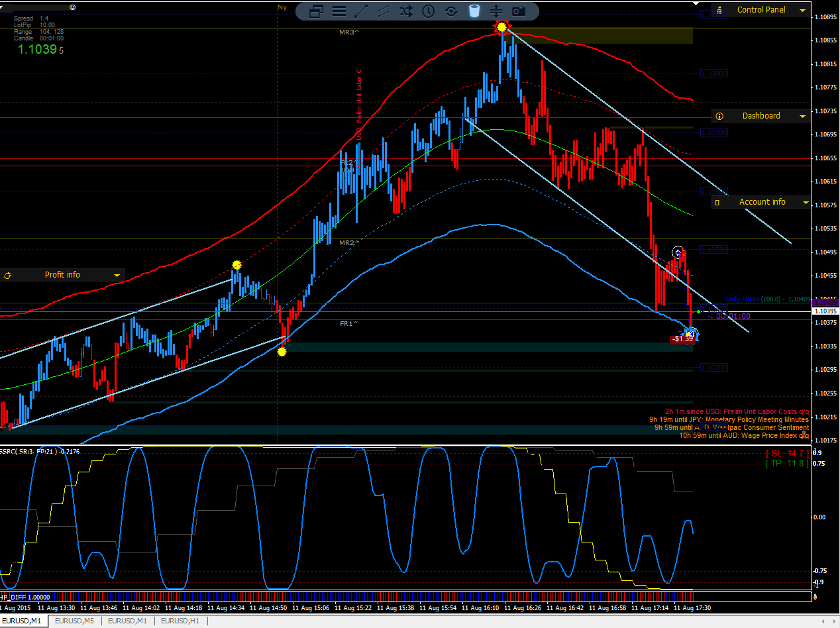Click the white circle trade entry marker
This screenshot has height=628, width=840.
point(678,252)
